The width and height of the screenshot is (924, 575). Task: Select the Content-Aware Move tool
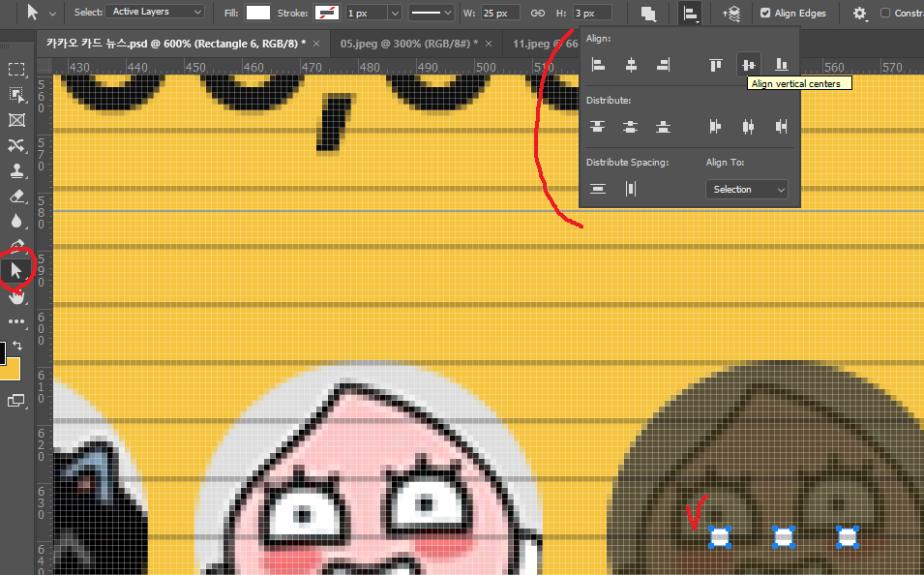(16, 145)
